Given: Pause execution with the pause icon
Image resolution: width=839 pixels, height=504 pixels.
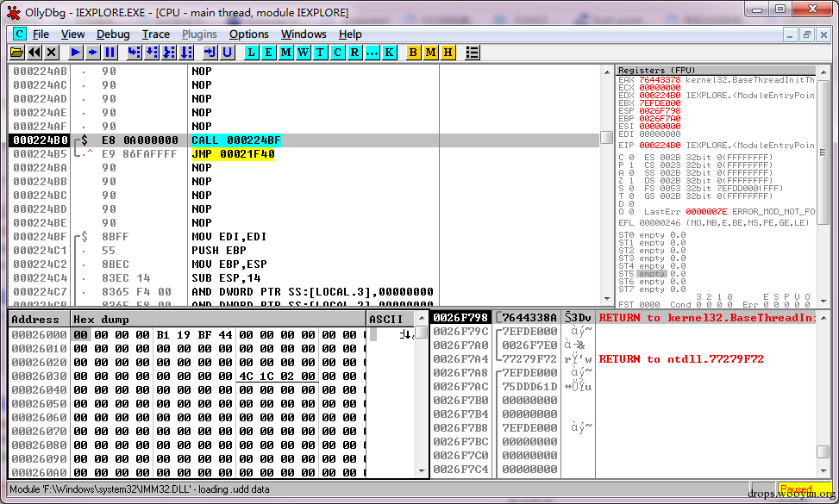Looking at the screenshot, I should coord(110,53).
